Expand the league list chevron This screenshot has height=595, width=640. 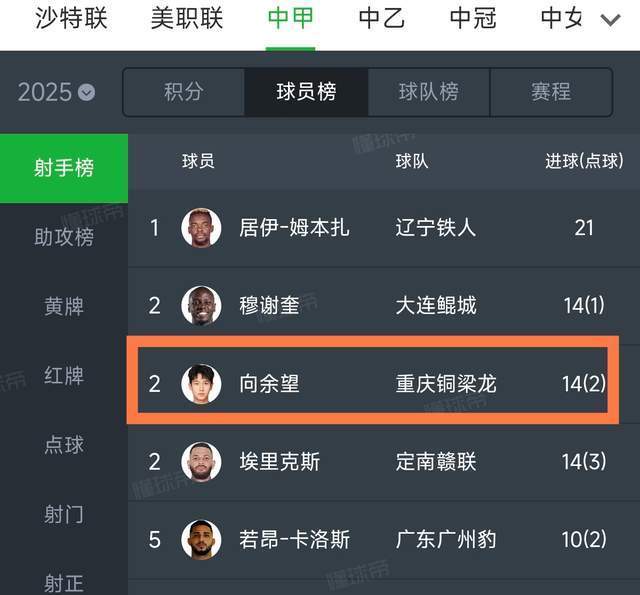point(610,19)
